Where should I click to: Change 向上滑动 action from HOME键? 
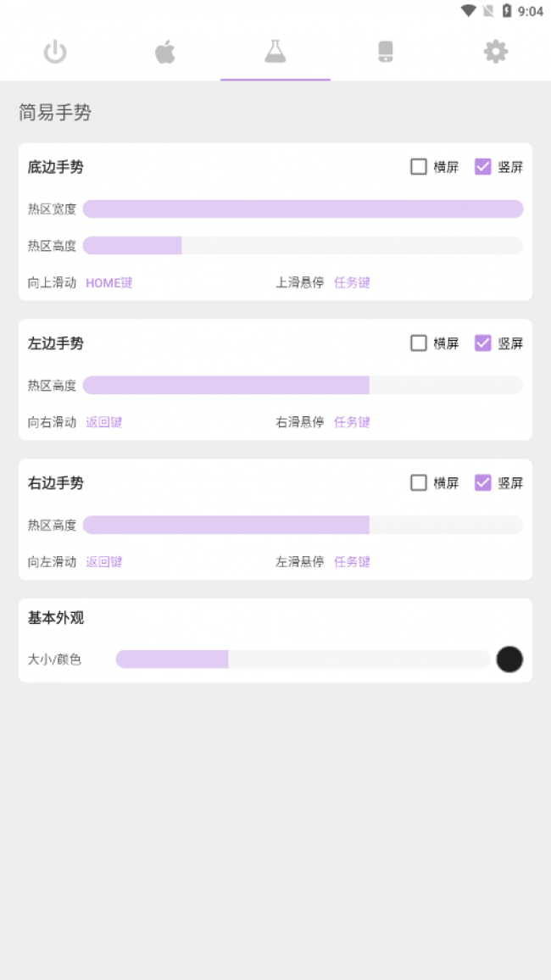[109, 283]
